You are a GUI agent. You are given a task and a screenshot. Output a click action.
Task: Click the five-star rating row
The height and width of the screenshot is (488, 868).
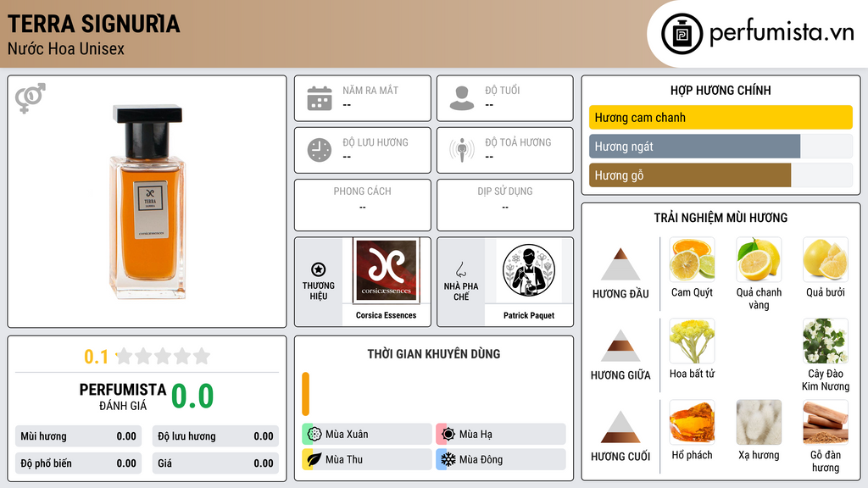point(164,356)
